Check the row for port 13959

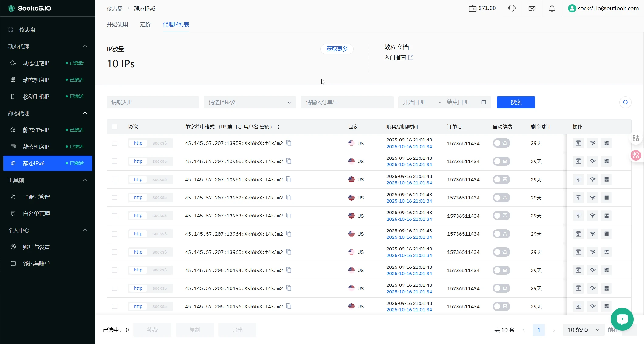115,143
